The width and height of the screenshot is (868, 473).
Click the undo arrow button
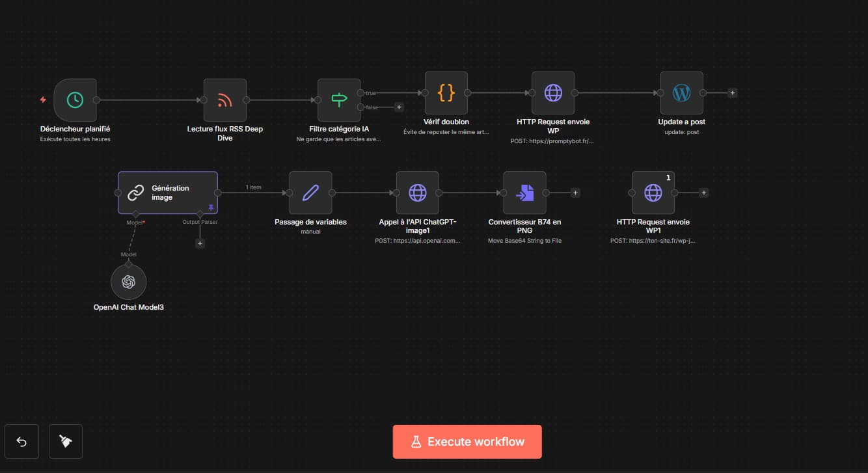pyautogui.click(x=21, y=442)
